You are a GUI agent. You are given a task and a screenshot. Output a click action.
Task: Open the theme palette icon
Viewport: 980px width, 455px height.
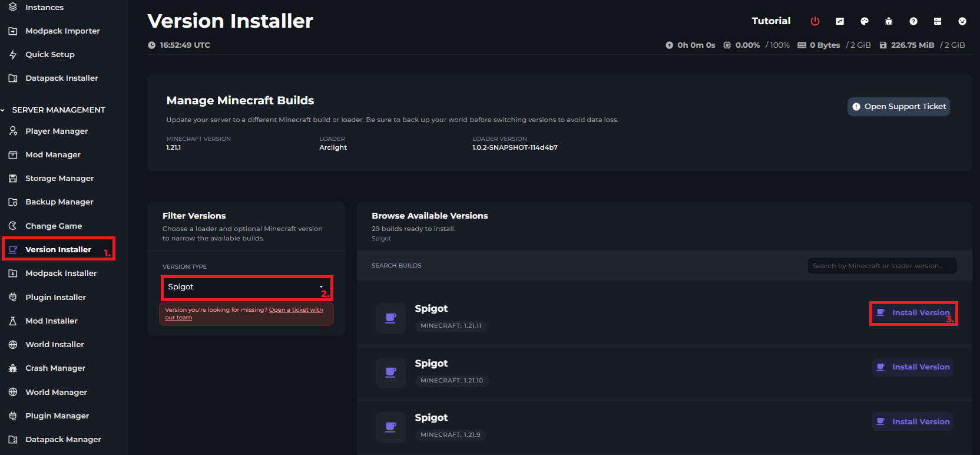click(x=865, y=21)
